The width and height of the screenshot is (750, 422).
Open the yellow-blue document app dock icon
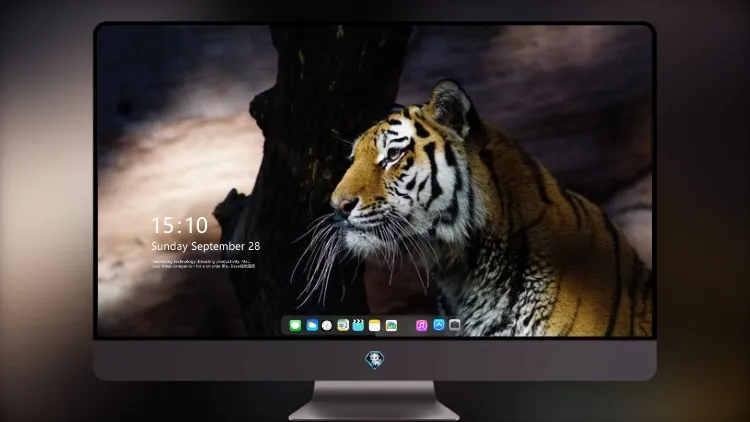tap(343, 325)
